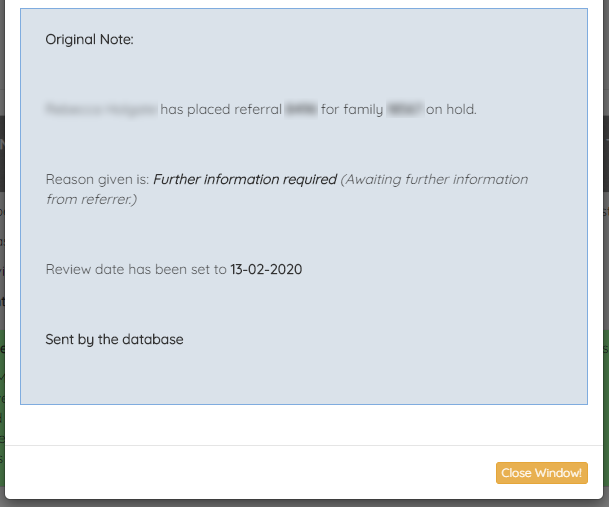Click the "on hold." text

click(452, 109)
